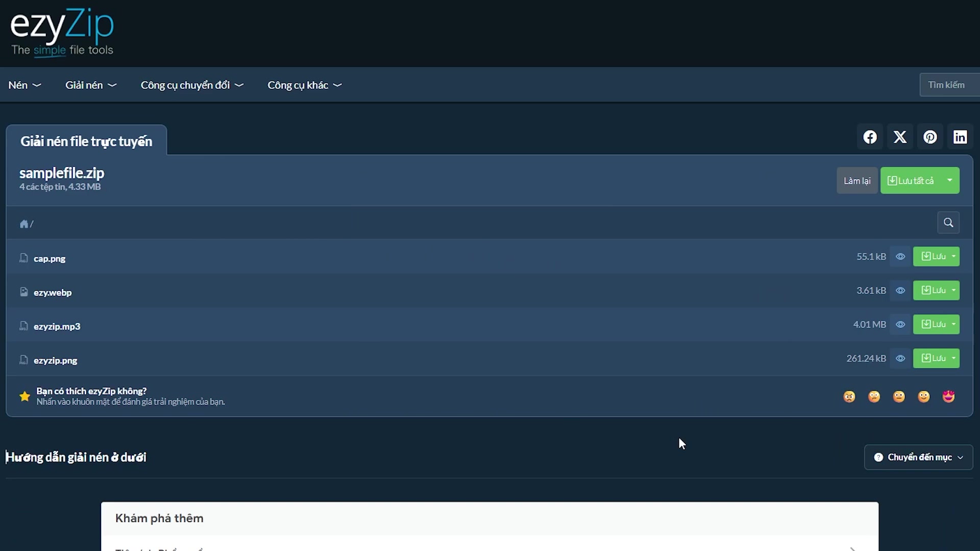The image size is (980, 551).
Task: Click '4 các tệp tin, 4.33 MB' summary
Action: tap(60, 187)
